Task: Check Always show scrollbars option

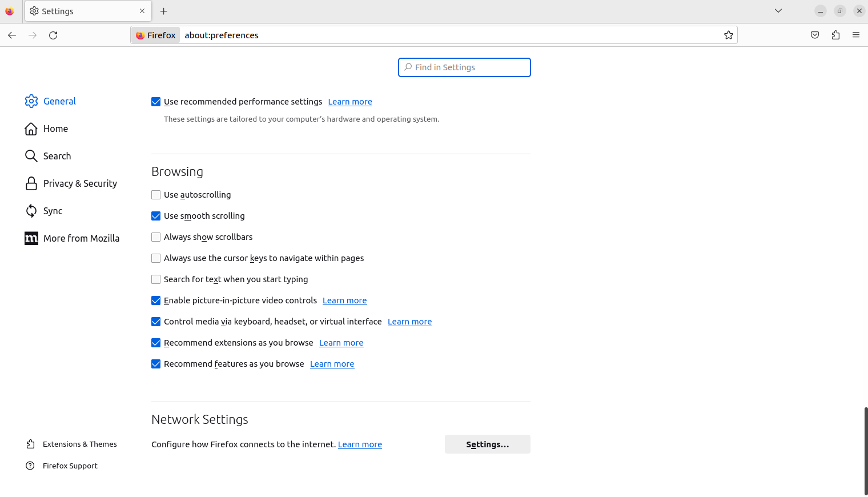Action: tap(156, 237)
